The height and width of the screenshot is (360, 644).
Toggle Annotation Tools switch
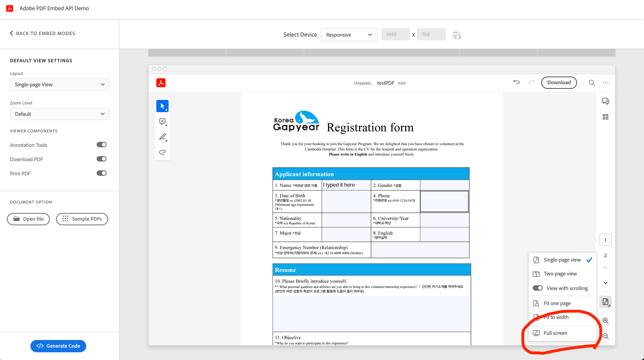click(101, 145)
